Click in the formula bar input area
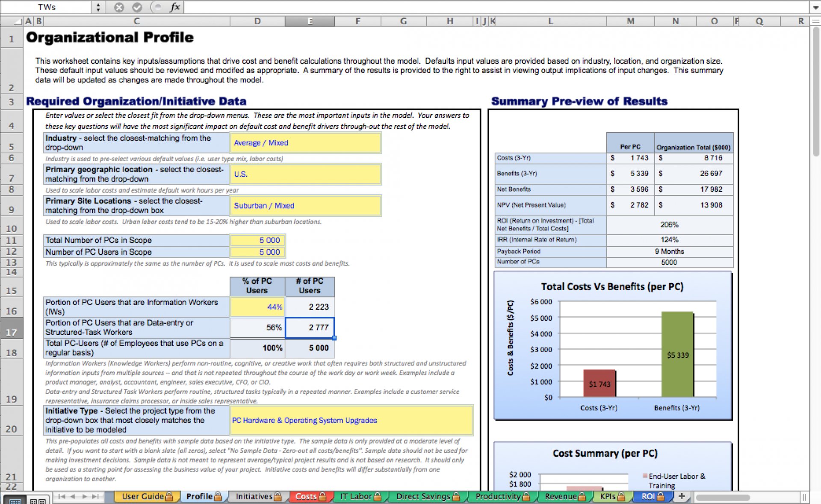This screenshot has height=504, width=821. pyautogui.click(x=496, y=7)
